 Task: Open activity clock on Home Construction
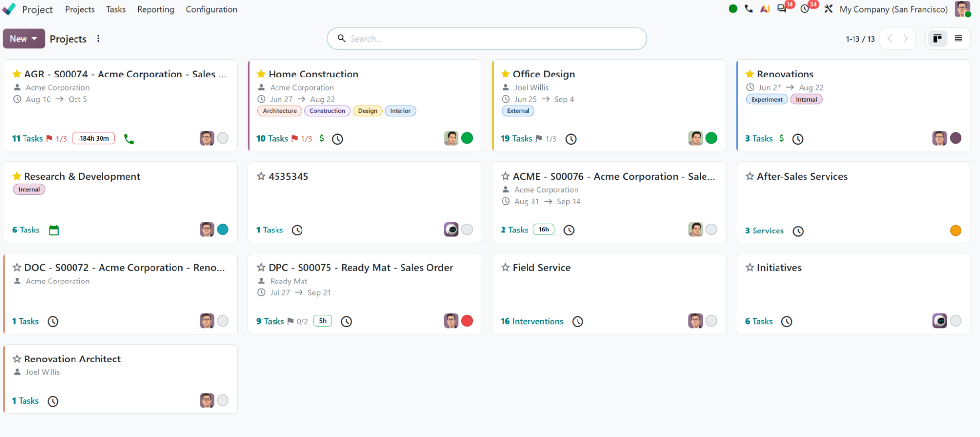[337, 139]
